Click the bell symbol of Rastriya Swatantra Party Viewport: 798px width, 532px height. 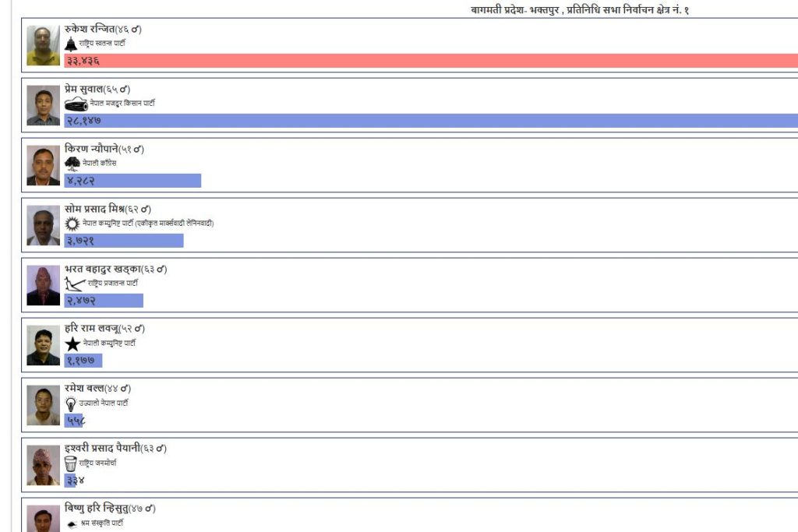pos(71,44)
